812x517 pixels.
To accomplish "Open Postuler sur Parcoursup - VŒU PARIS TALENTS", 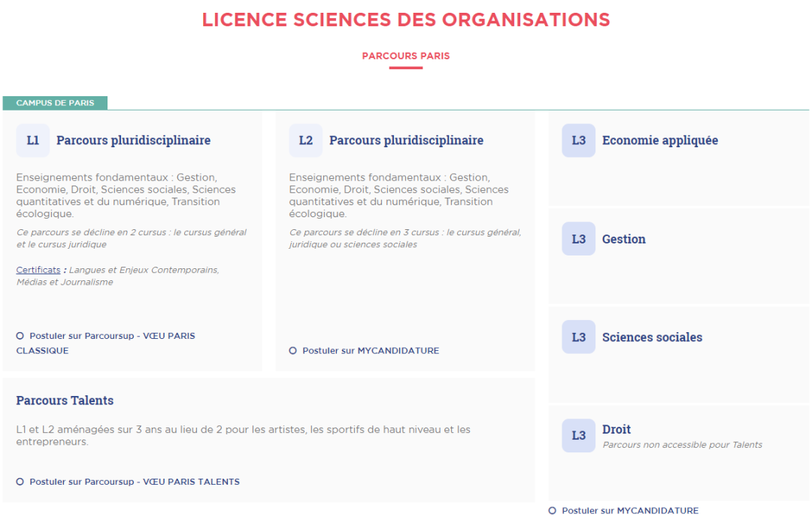I will (x=134, y=482).
